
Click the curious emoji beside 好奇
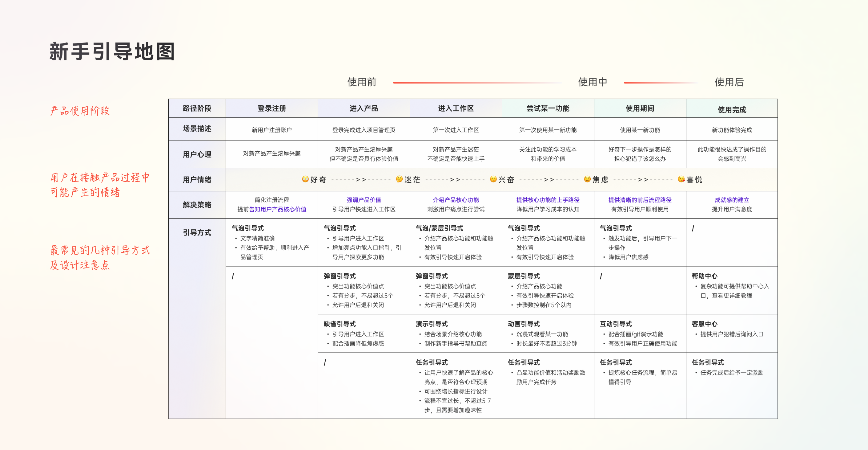pyautogui.click(x=305, y=179)
